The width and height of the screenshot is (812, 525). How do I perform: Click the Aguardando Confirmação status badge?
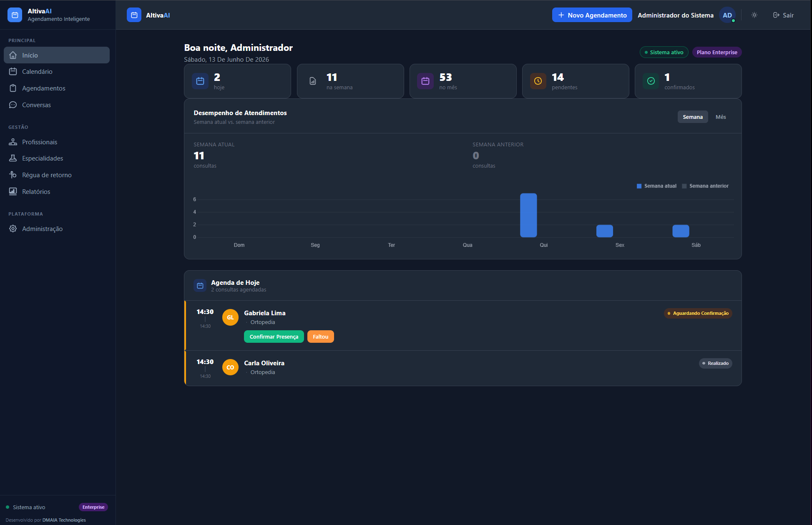(698, 313)
